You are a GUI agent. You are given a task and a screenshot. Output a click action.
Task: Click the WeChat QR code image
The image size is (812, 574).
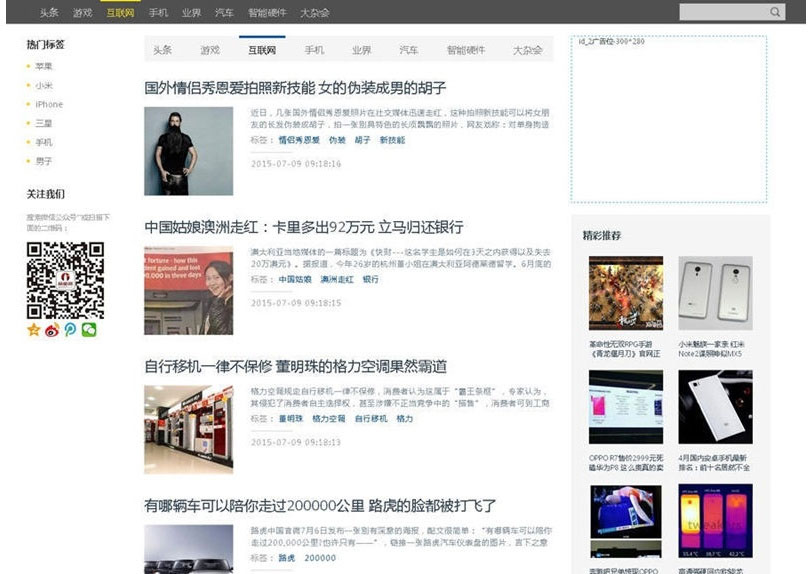click(x=65, y=280)
